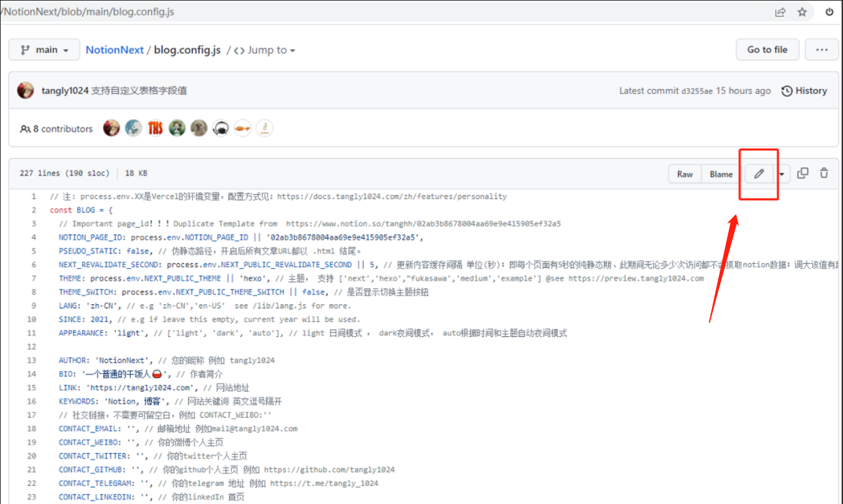The width and height of the screenshot is (843, 504).
Task: Click the browser share page icon
Action: tap(780, 12)
